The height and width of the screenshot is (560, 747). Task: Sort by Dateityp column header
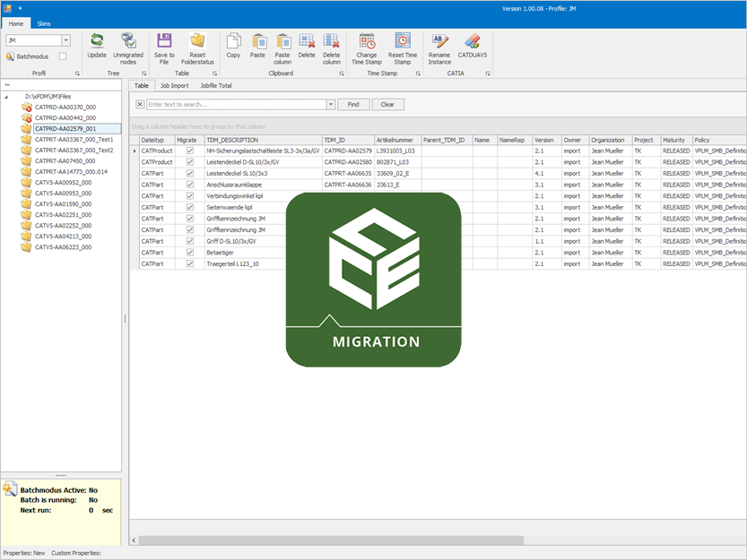(157, 140)
